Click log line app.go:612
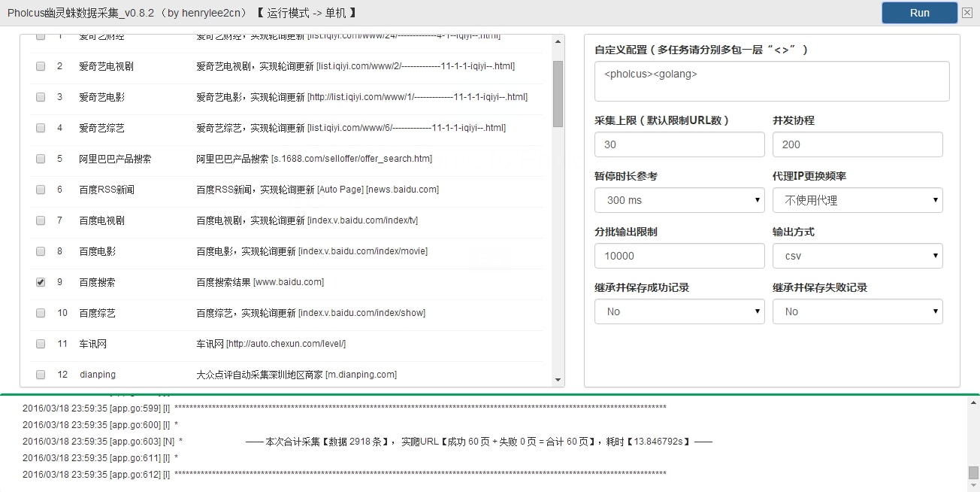The height and width of the screenshot is (492, 980). click(344, 474)
